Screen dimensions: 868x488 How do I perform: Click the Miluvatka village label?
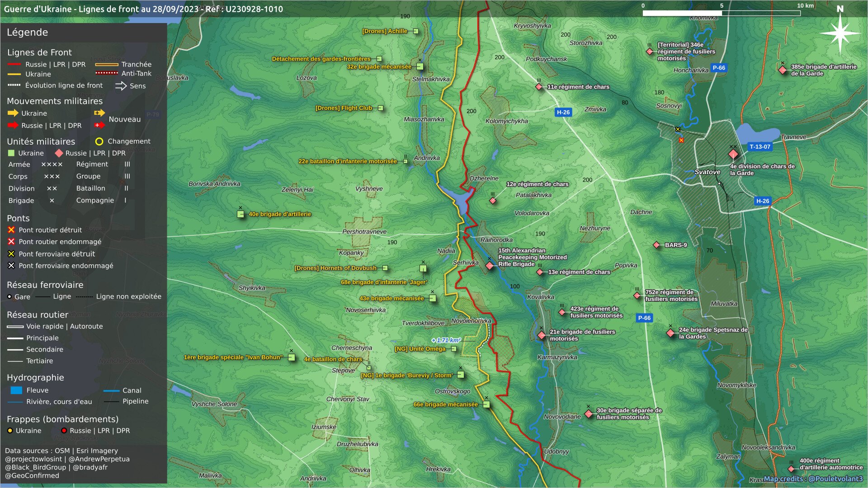tap(724, 304)
